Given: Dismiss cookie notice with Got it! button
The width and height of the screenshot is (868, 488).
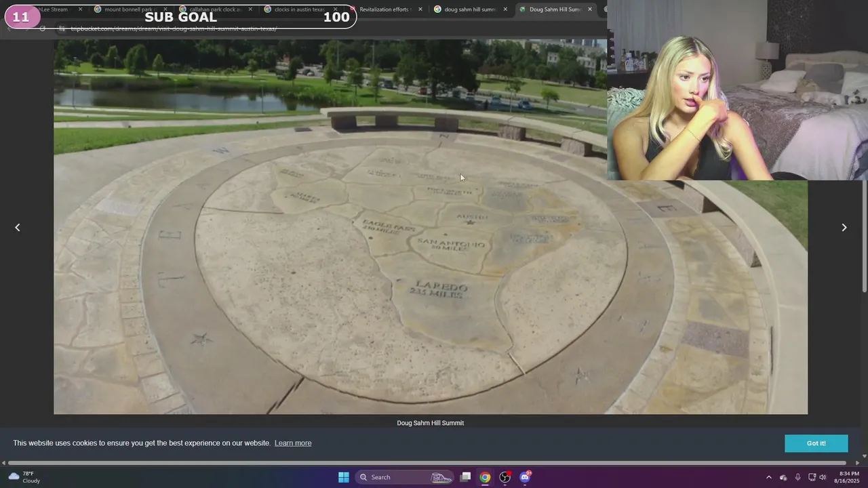Looking at the screenshot, I should [x=816, y=443].
